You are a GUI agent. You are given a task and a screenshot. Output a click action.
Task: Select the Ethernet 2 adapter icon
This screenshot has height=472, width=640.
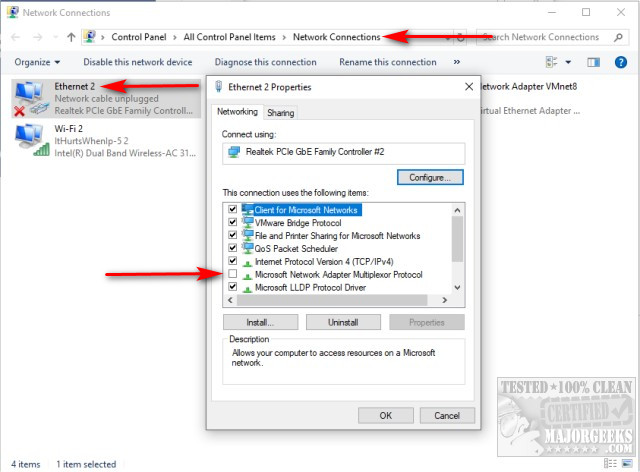tap(30, 98)
